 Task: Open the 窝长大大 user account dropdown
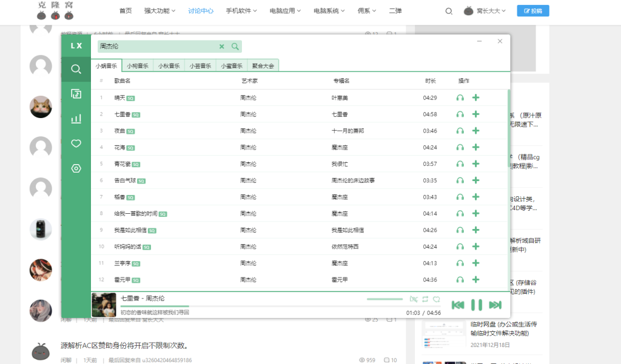(x=485, y=11)
